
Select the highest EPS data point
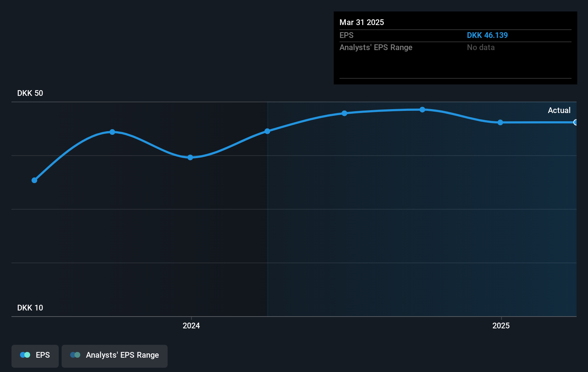[x=423, y=109]
